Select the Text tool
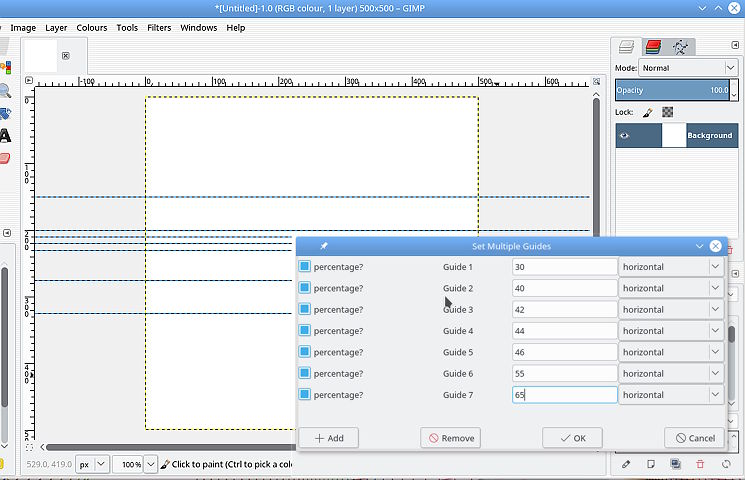Viewport: 745px width, 480px height. pyautogui.click(x=5, y=135)
